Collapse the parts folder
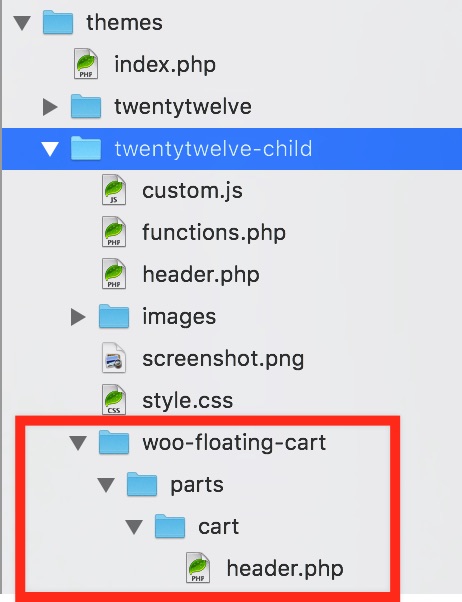Screen dimensions: 462x602 pyautogui.click(x=106, y=485)
